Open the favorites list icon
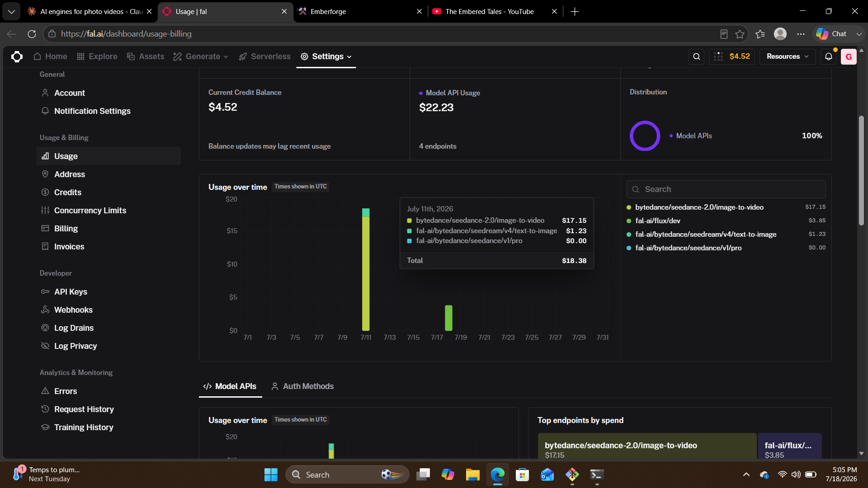The image size is (868, 488). [x=760, y=34]
